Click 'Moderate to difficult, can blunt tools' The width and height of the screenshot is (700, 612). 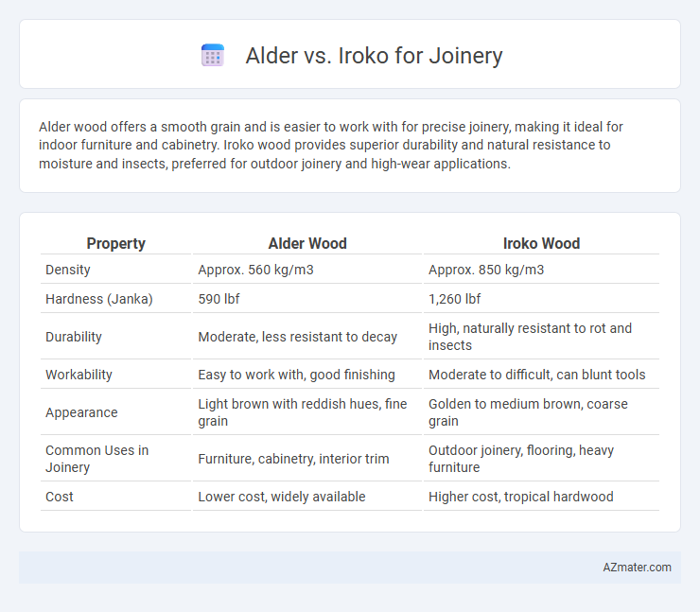[x=536, y=375]
